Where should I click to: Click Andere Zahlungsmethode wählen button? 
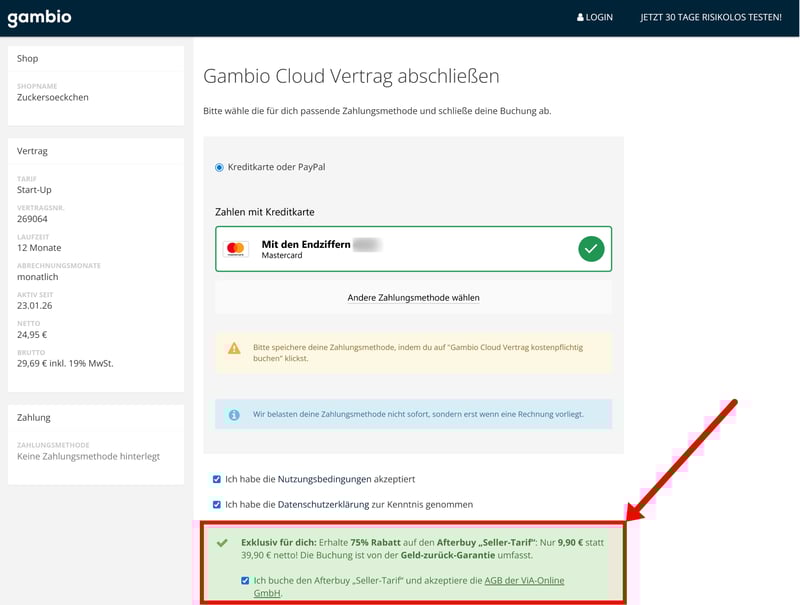(413, 297)
